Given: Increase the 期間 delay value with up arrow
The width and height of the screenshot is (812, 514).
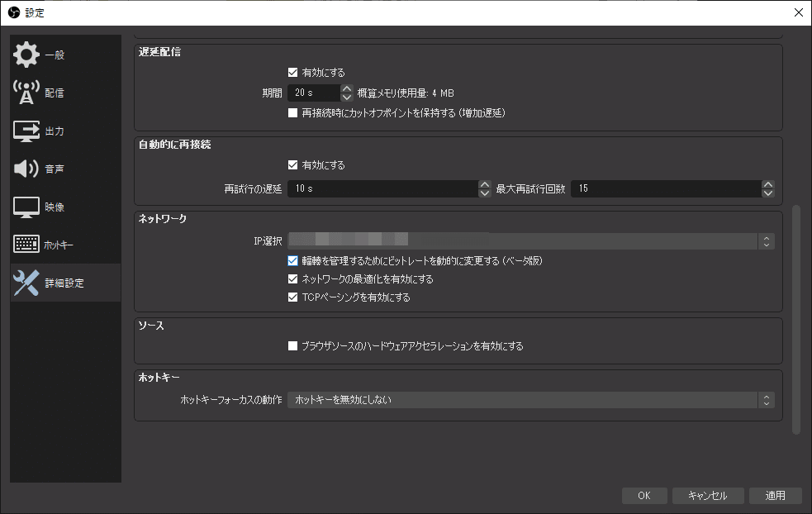Looking at the screenshot, I should click(x=347, y=88).
